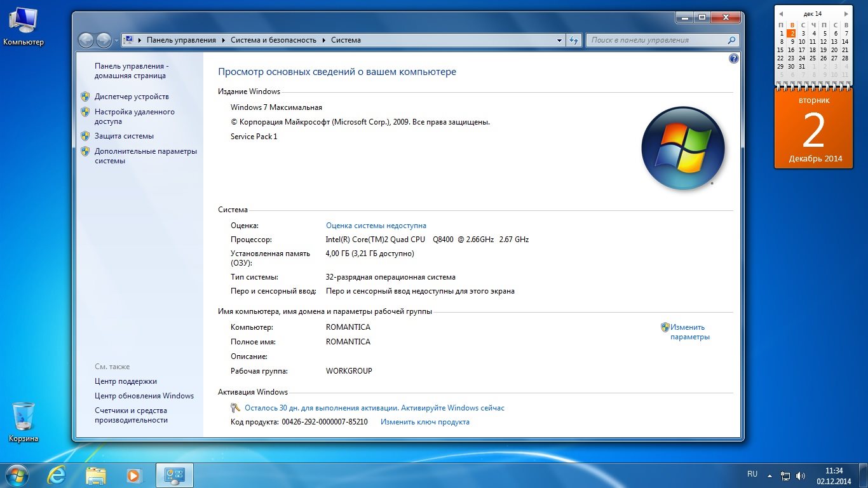Open Центр поддержки link
The width and height of the screenshot is (868, 488).
(126, 381)
